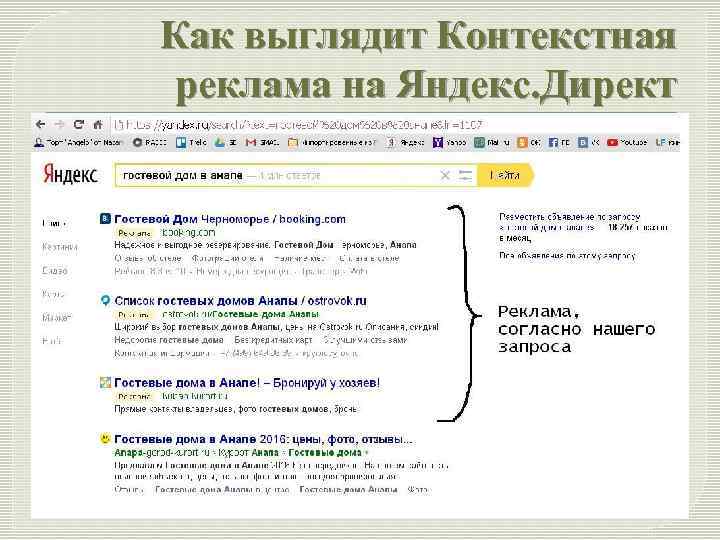Select Маркет in left sidebar
Viewport: 720px width, 540px height.
57,317
